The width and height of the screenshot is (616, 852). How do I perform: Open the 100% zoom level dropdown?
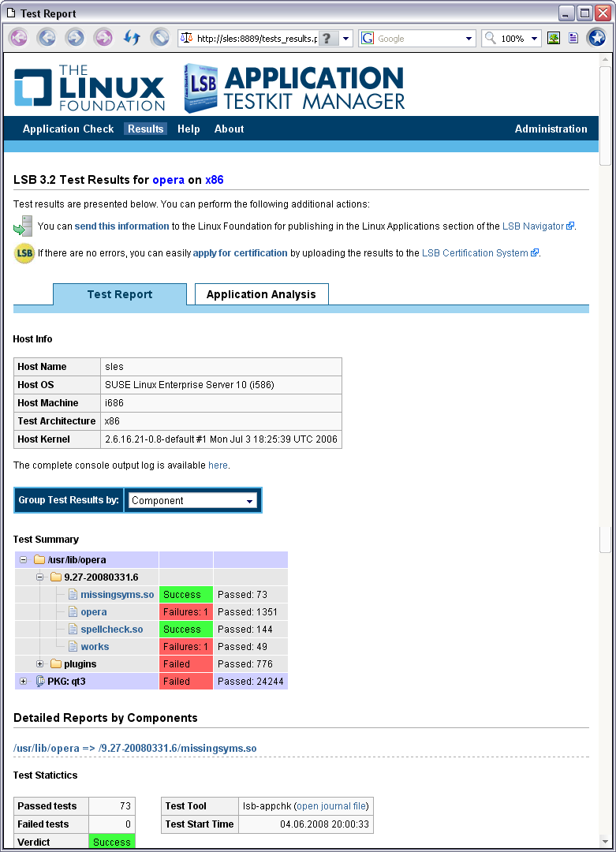pyautogui.click(x=534, y=39)
